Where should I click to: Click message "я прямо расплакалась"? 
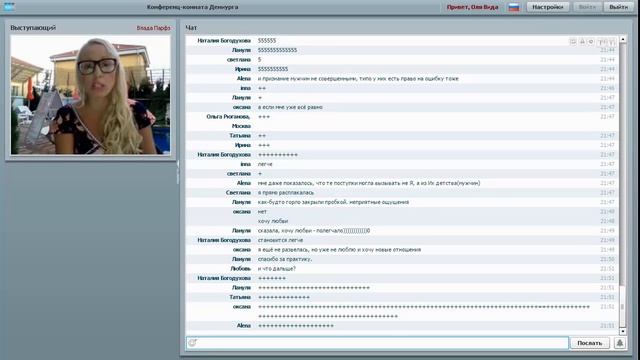coord(286,193)
